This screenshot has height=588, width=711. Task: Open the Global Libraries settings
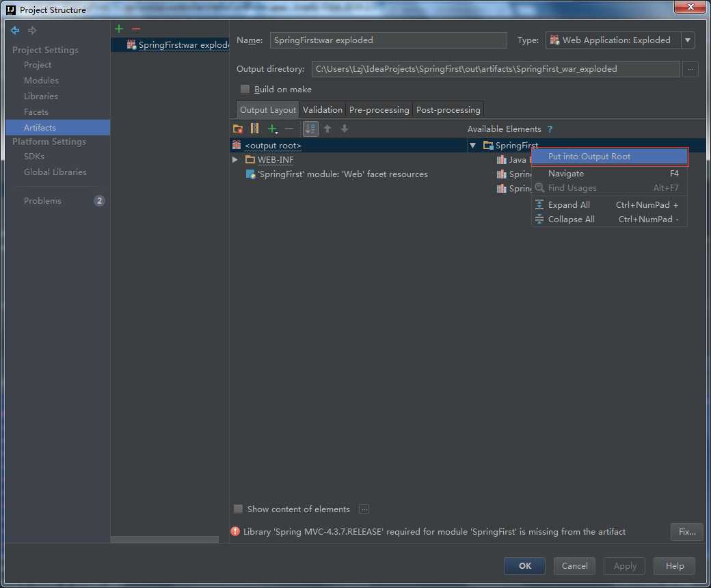(x=55, y=172)
